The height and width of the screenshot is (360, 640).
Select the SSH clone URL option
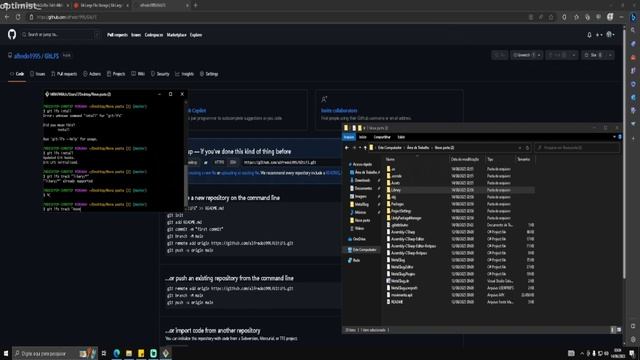tap(233, 162)
